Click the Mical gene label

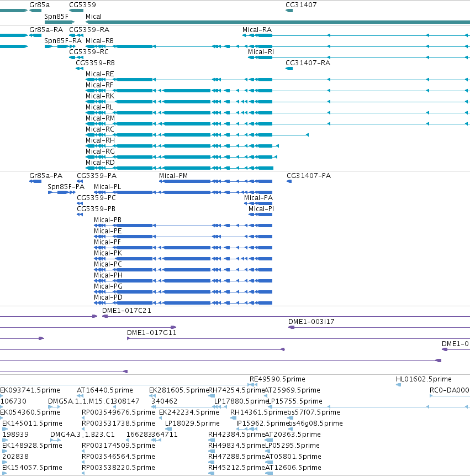(x=93, y=17)
